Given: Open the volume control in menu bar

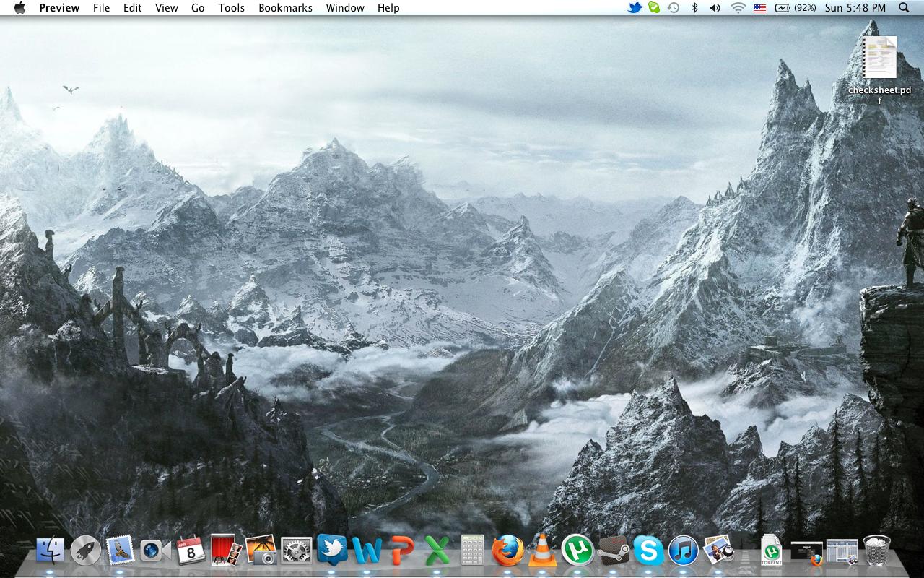Looking at the screenshot, I should (715, 8).
